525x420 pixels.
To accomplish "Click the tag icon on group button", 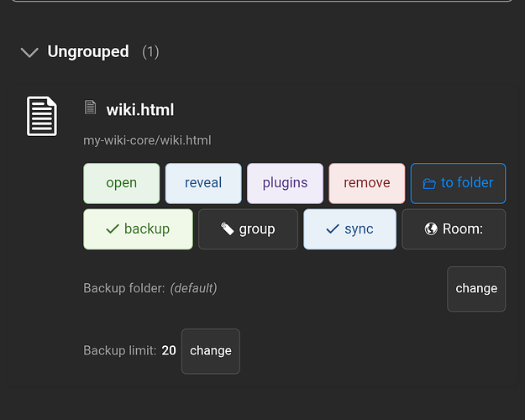I will click(227, 229).
